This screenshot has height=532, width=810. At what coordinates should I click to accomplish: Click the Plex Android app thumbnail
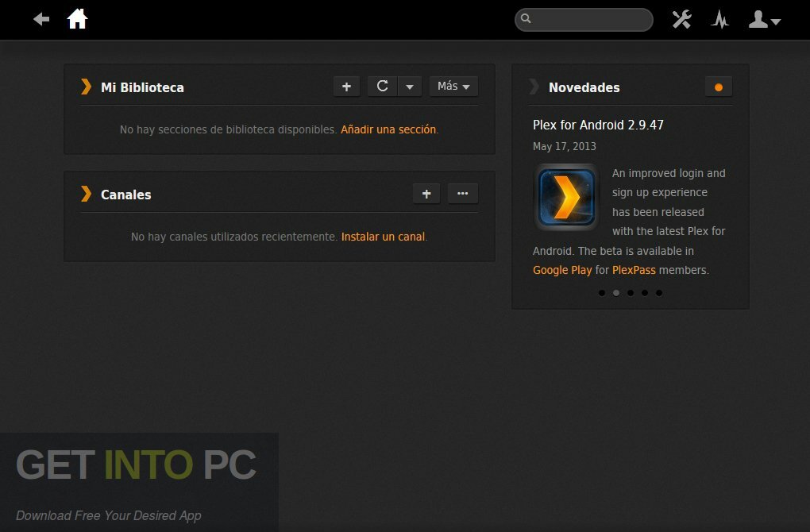(x=566, y=197)
